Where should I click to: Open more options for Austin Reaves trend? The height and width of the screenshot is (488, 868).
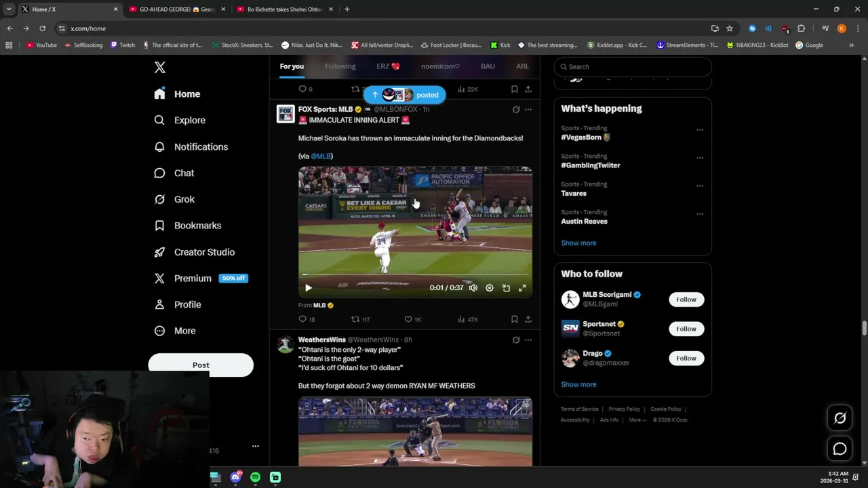[x=700, y=213]
